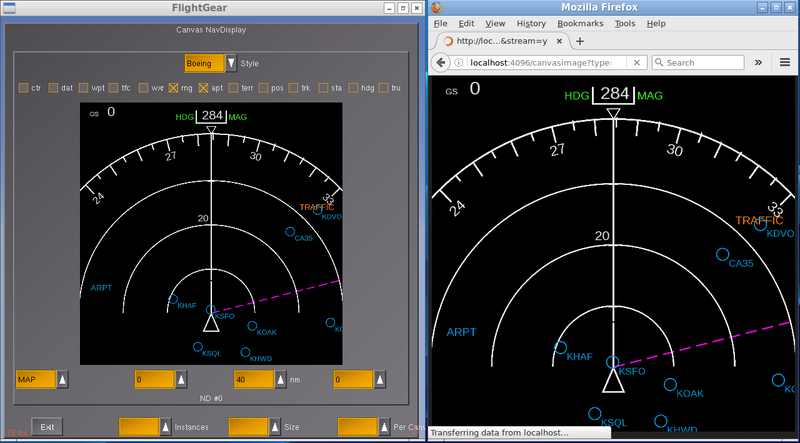Show site information icon in address bar

(x=458, y=62)
